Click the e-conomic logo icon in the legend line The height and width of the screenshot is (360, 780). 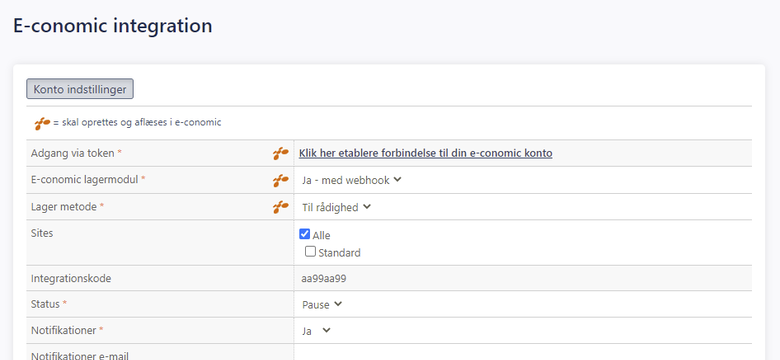pos(42,123)
